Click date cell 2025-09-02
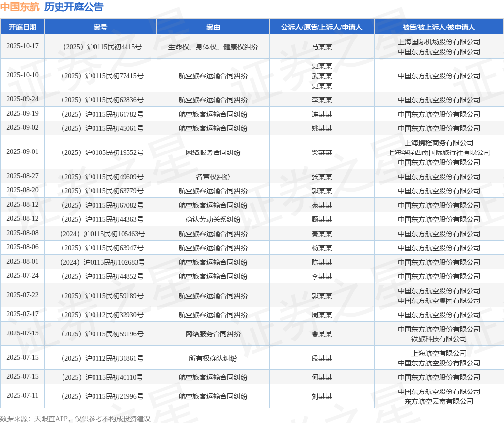 pos(23,127)
